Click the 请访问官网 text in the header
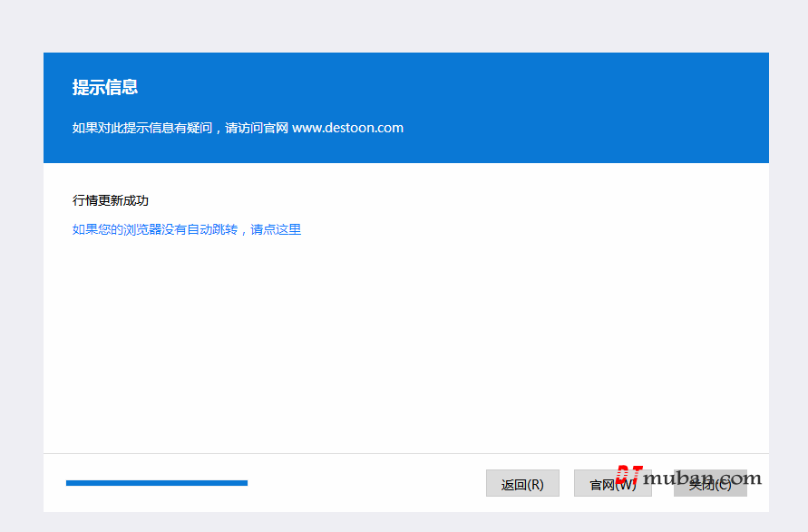808x532 pixels. pos(257,128)
